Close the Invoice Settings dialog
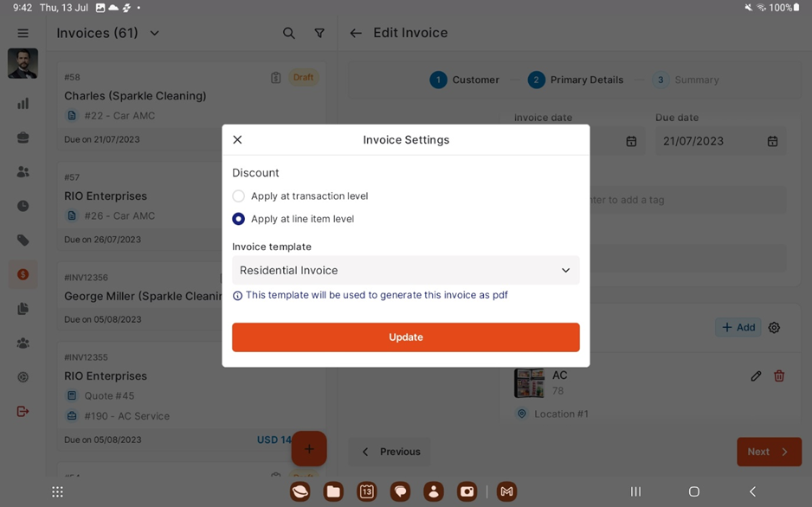Image resolution: width=812 pixels, height=507 pixels. [237, 139]
